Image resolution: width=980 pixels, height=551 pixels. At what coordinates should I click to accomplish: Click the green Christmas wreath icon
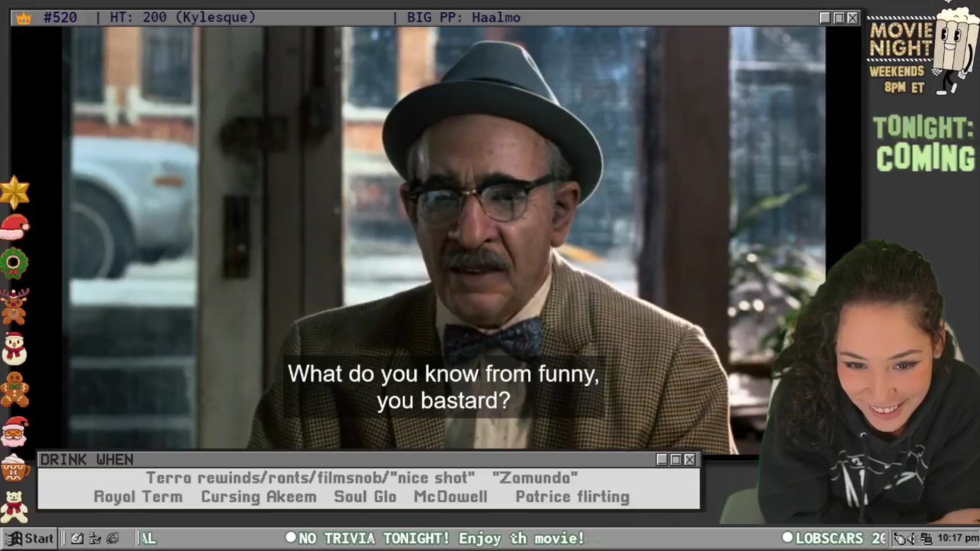tap(14, 263)
